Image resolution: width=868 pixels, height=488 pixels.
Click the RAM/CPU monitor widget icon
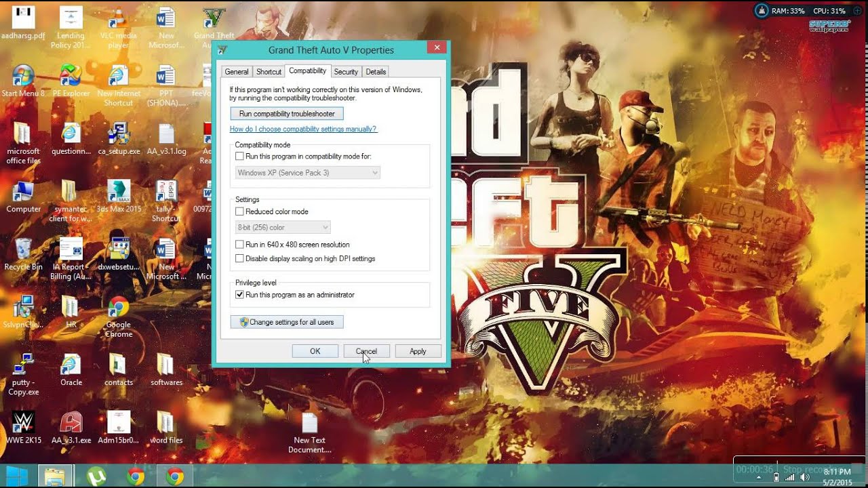[763, 10]
